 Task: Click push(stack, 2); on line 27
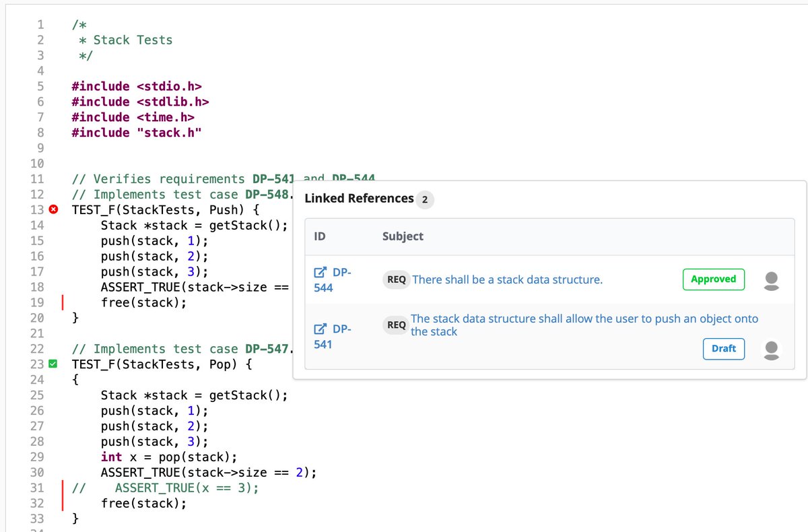coord(155,426)
